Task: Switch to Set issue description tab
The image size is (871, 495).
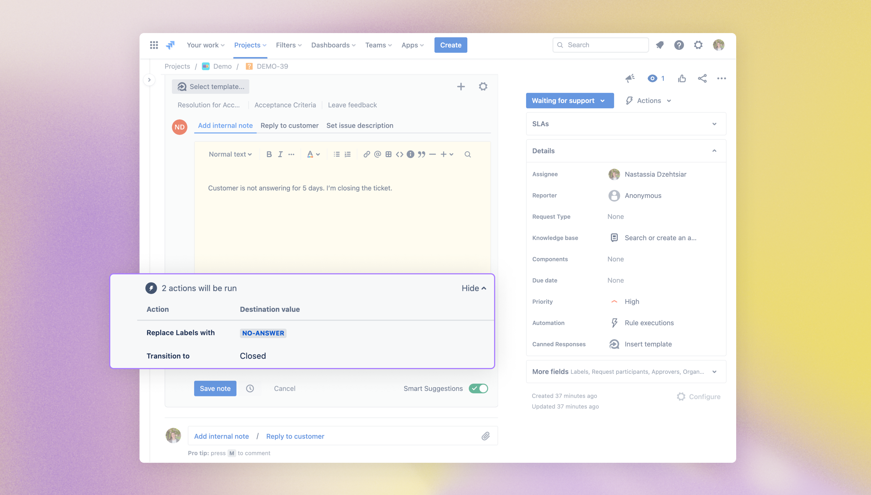Action: pyautogui.click(x=359, y=126)
